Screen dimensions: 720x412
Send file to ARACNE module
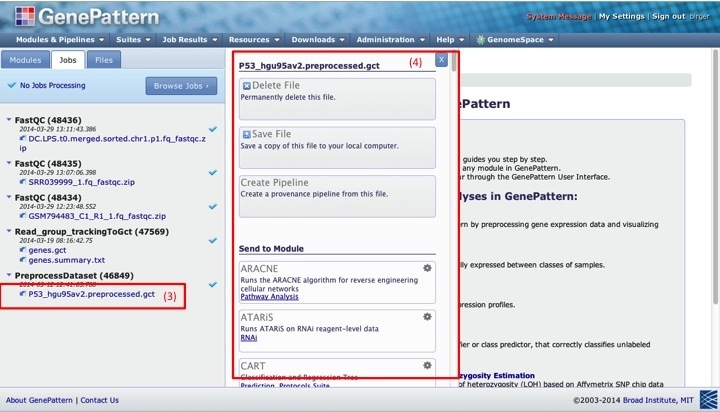[x=337, y=282]
